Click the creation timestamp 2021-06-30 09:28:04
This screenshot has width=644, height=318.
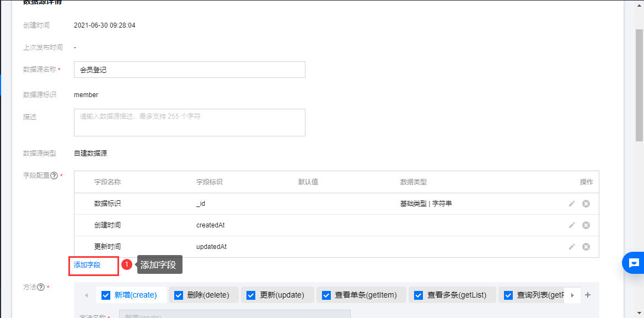click(x=104, y=25)
